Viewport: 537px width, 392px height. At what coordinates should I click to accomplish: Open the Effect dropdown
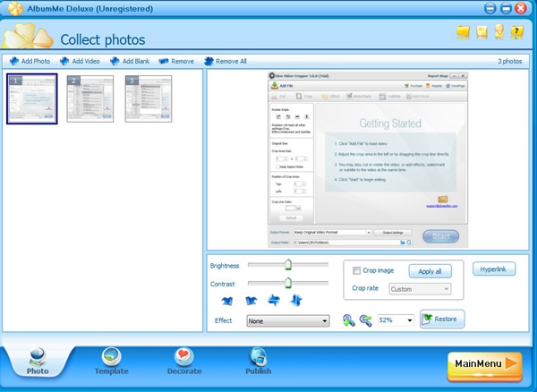click(x=287, y=320)
